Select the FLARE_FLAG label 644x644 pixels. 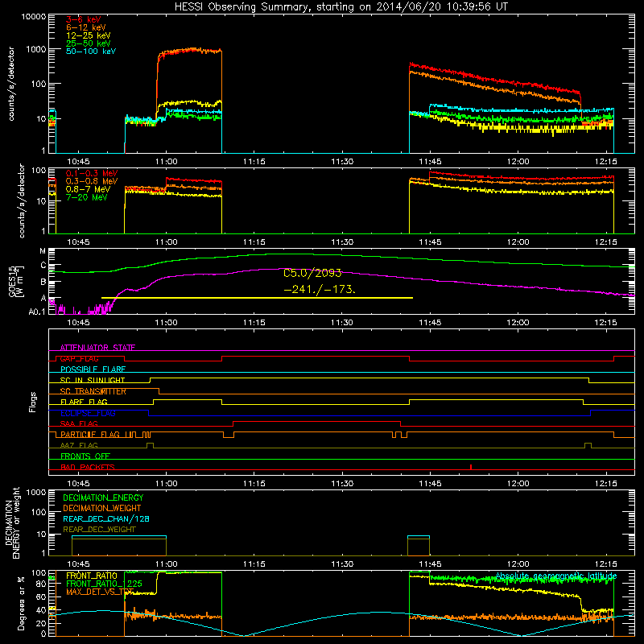[x=84, y=402]
